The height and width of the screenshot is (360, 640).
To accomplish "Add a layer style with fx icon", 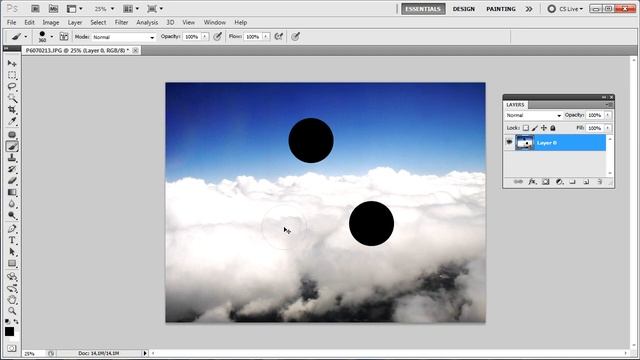I will click(532, 182).
